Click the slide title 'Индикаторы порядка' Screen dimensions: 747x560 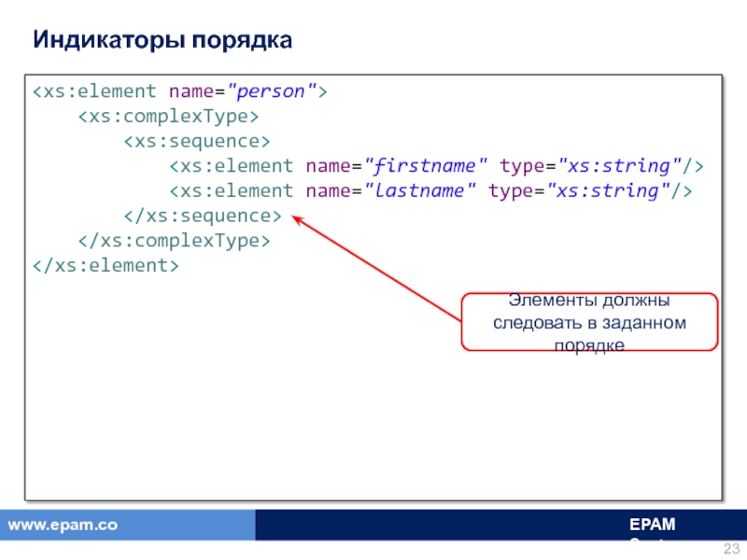click(x=162, y=39)
